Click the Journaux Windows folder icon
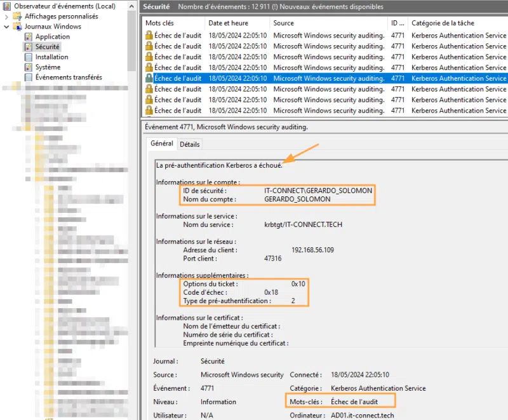508x420 pixels. (18, 27)
